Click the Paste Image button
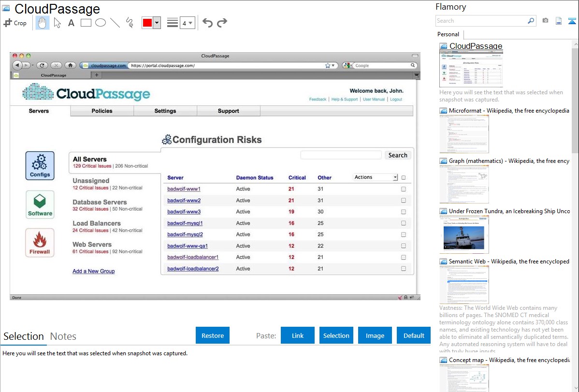This screenshot has height=392, width=579. point(375,335)
